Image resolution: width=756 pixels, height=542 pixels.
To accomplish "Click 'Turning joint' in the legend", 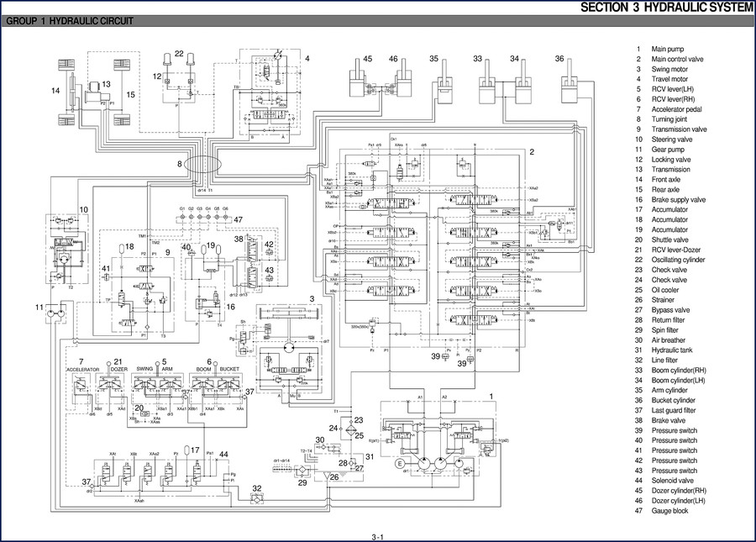I will 669,119.
